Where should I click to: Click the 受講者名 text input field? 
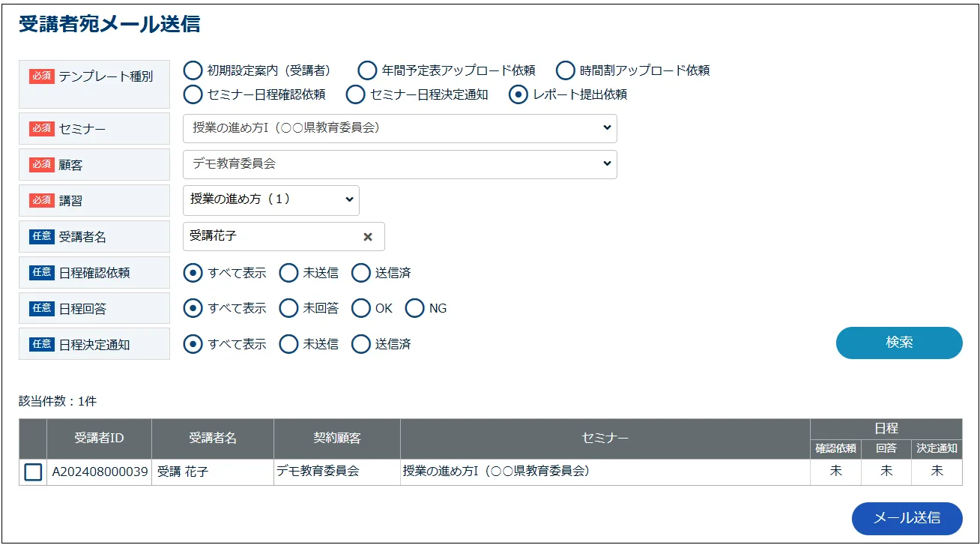(x=271, y=236)
